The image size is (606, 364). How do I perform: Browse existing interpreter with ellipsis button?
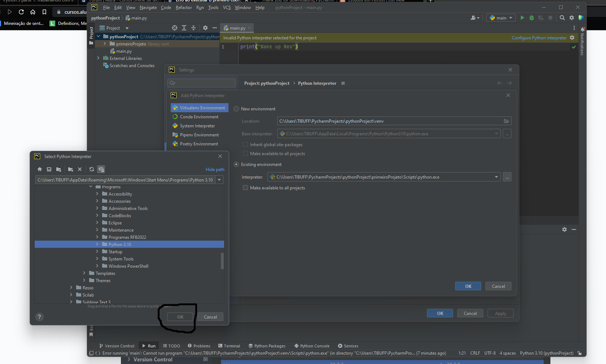pos(507,177)
